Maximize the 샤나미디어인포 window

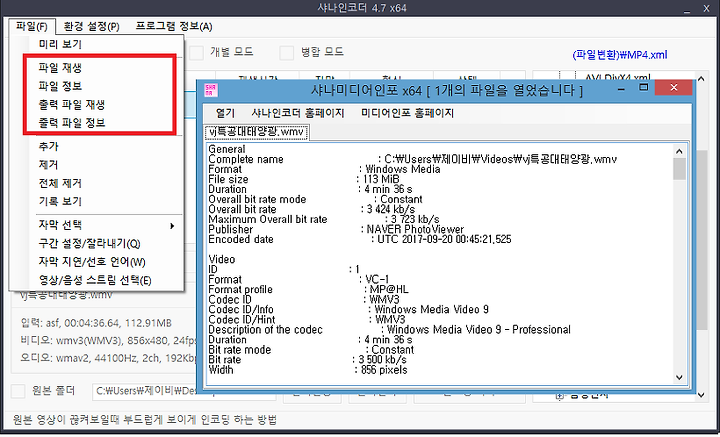click(x=643, y=87)
